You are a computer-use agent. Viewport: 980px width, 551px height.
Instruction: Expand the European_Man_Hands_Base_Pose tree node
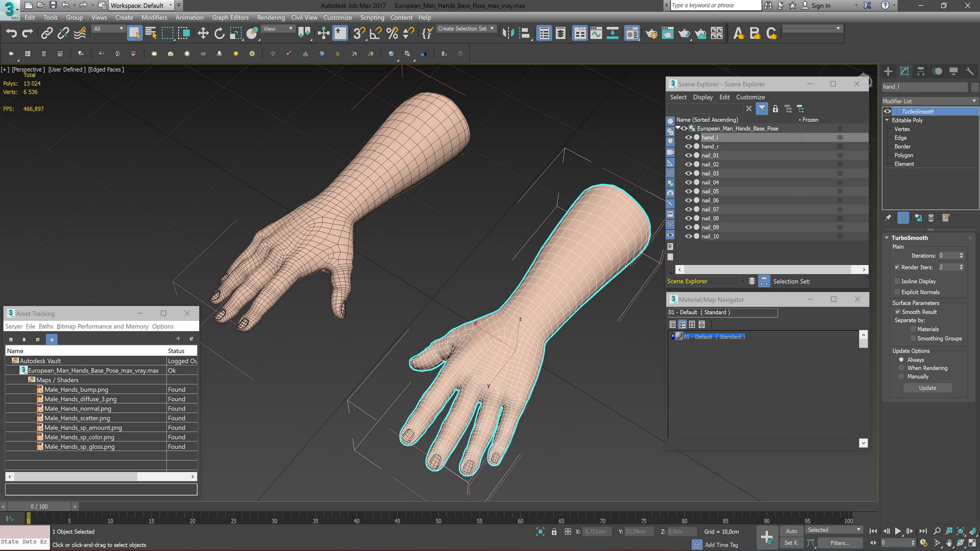[679, 128]
